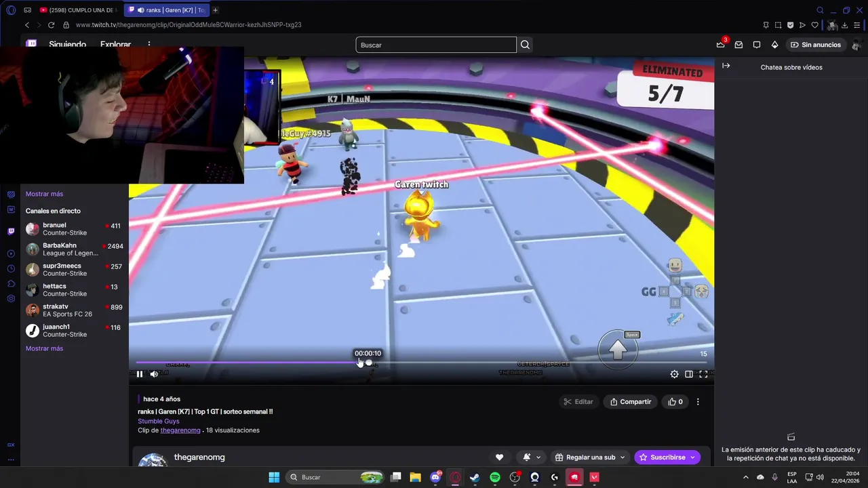The width and height of the screenshot is (868, 488).
Task: Open Discord from the taskbar
Action: point(435,477)
